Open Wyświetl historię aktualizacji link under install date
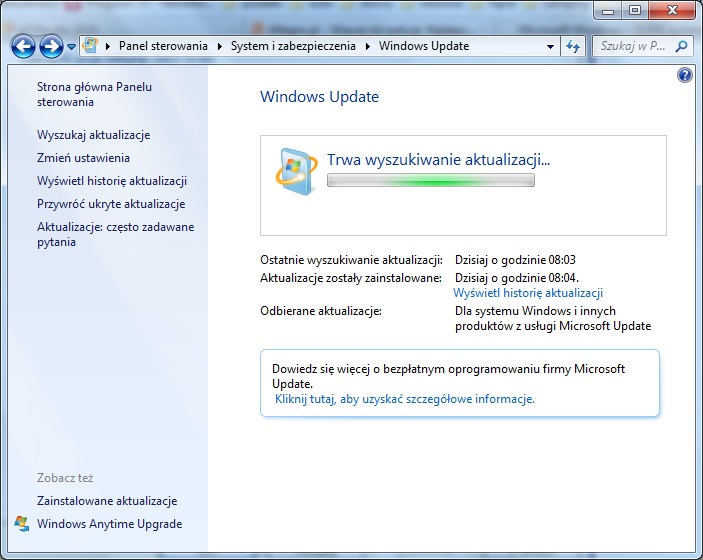 528,293
